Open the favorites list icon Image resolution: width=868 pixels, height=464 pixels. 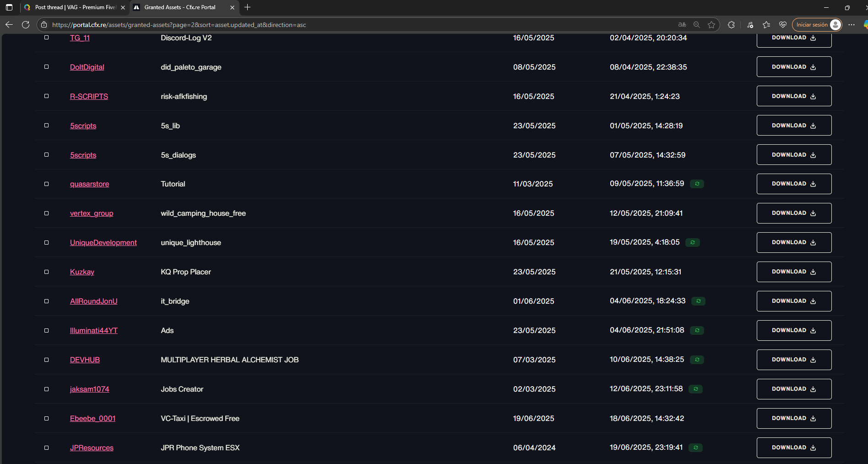(766, 25)
